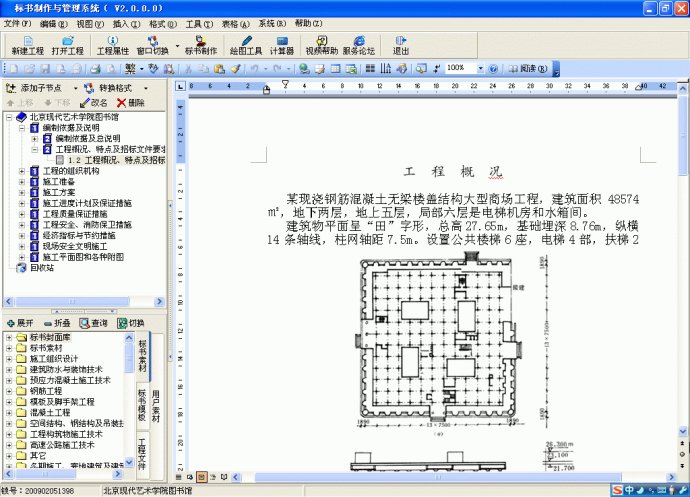Click the format painter brush icon
This screenshot has width=690, height=497.
coord(235,69)
